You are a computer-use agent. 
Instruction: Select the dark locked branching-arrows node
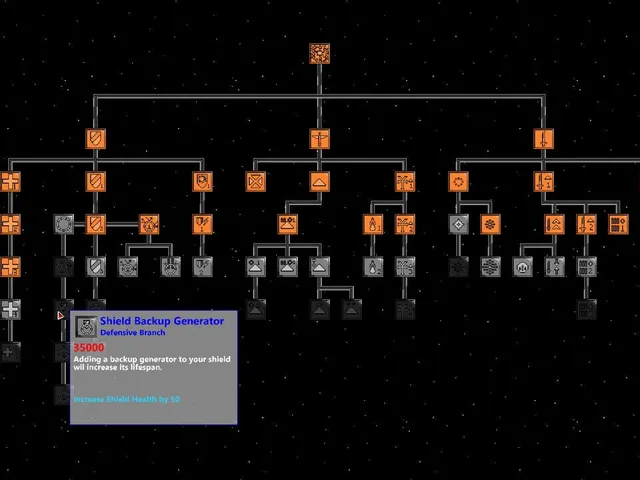click(405, 309)
